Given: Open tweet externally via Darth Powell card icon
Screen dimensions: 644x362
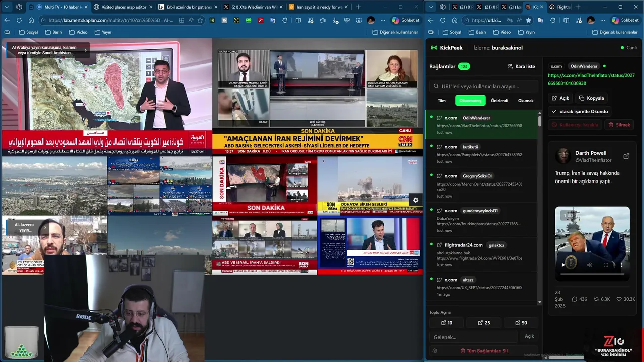Looking at the screenshot, I should [626, 156].
